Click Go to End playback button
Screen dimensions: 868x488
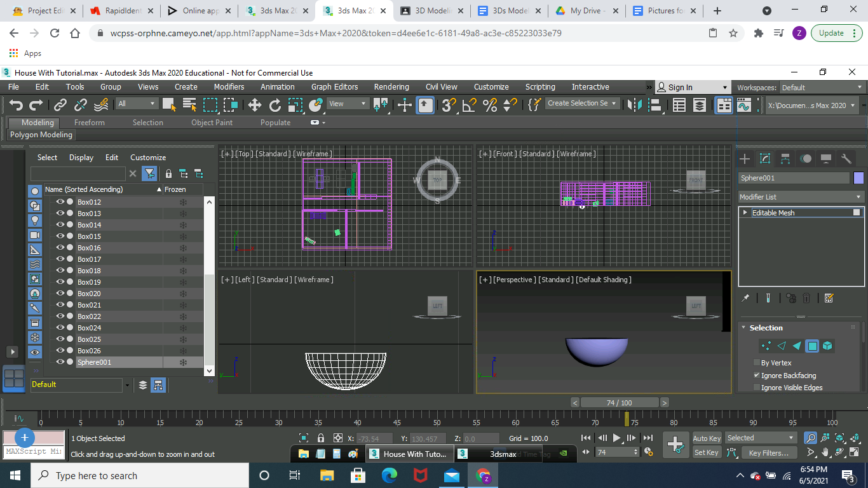[x=648, y=438]
